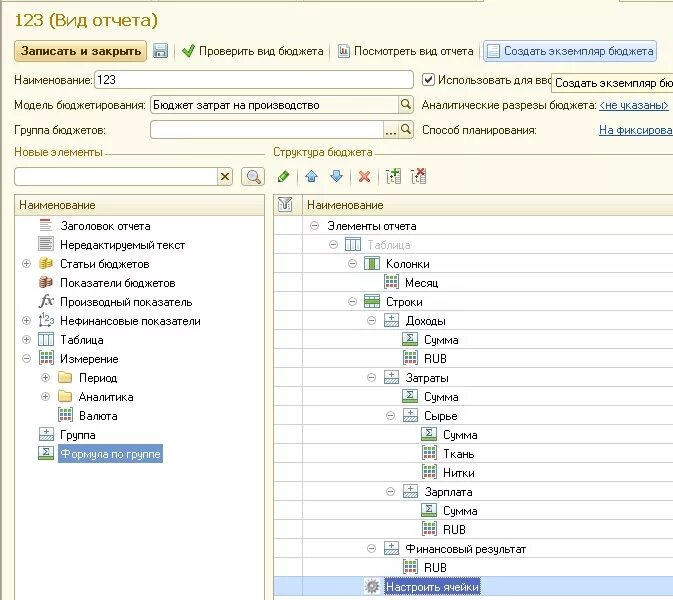Select the greyed Таблица row in structure
Screen dimensions: 673x600
coord(388,245)
